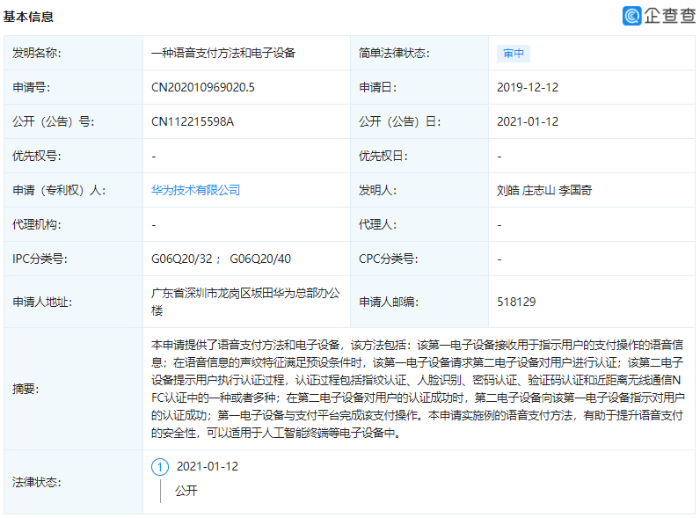Click the circled step 1 timeline marker
This screenshot has width=700, height=518.
(x=160, y=467)
